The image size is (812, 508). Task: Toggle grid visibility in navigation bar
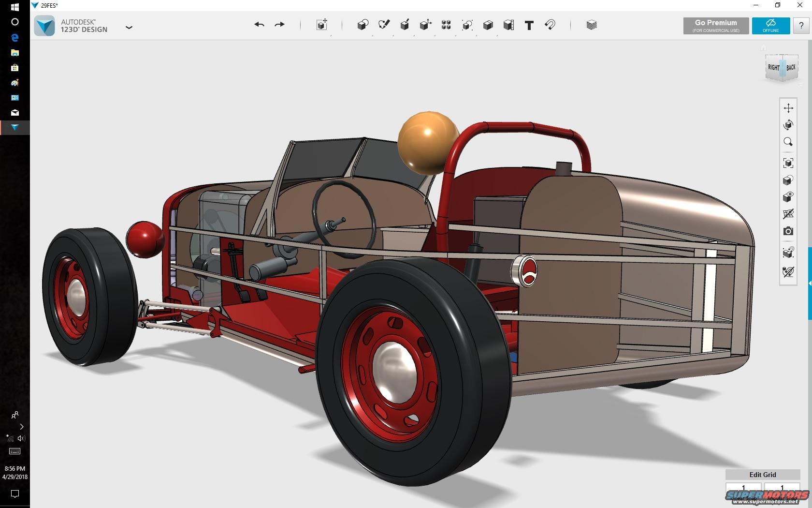(788, 214)
